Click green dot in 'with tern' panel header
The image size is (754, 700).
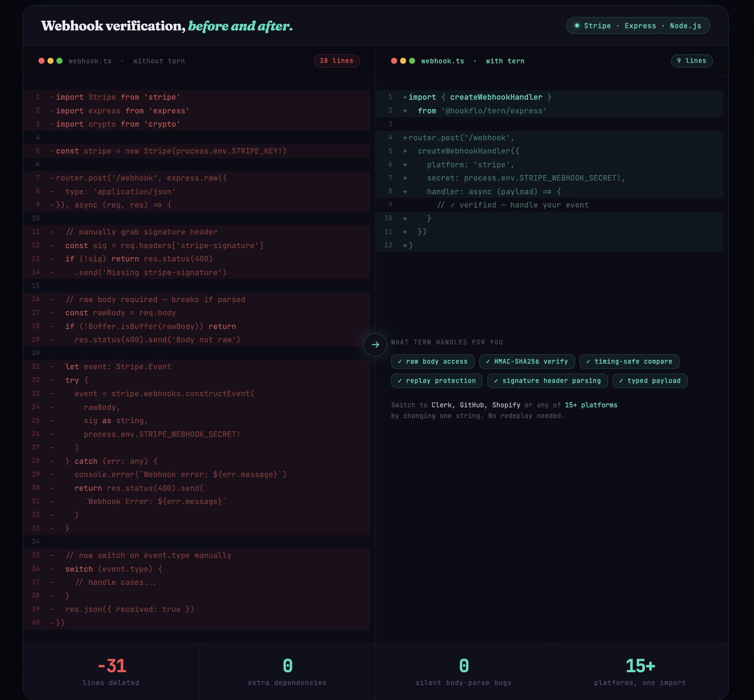click(x=412, y=61)
